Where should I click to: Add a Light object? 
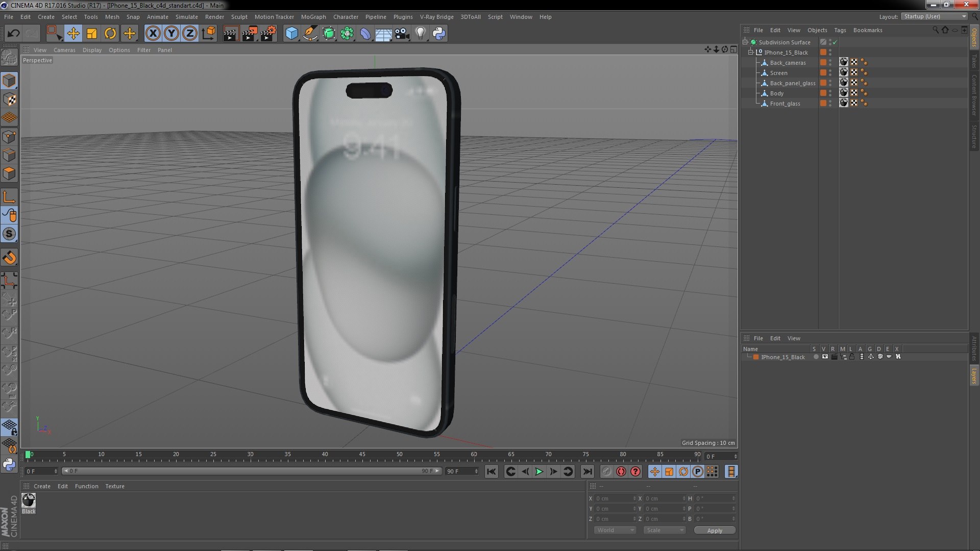[421, 34]
